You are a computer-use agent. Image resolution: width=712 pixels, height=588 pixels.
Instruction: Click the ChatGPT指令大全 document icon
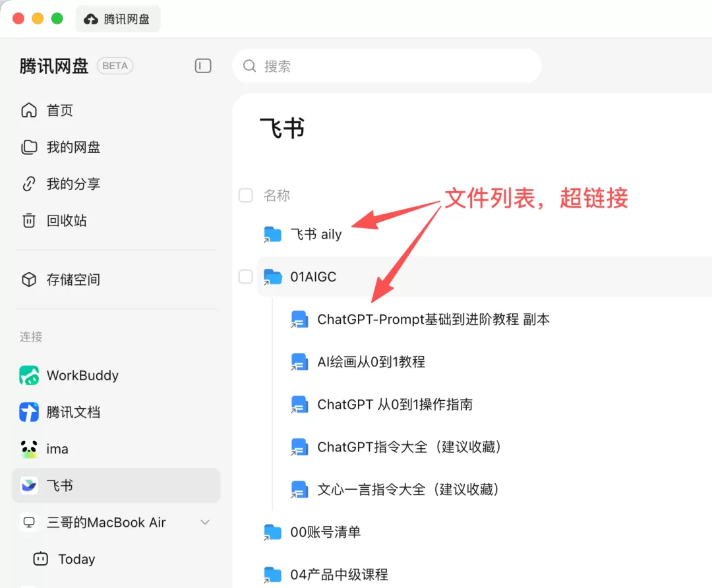click(x=299, y=447)
